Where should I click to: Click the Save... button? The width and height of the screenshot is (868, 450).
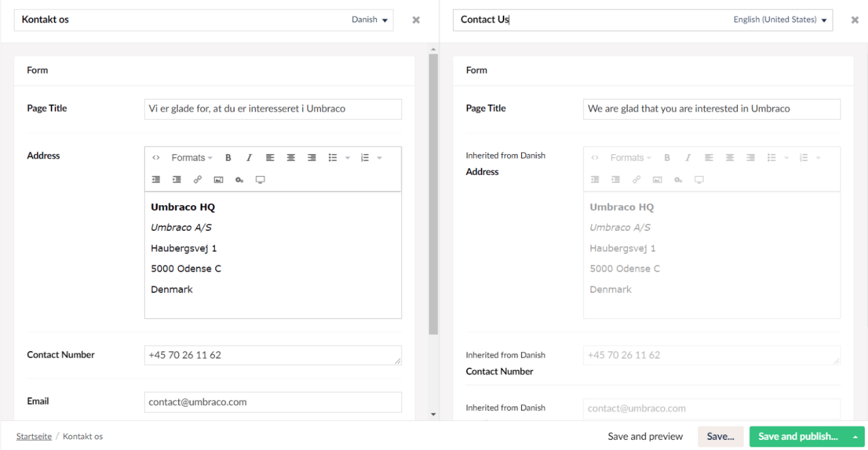[x=721, y=437]
